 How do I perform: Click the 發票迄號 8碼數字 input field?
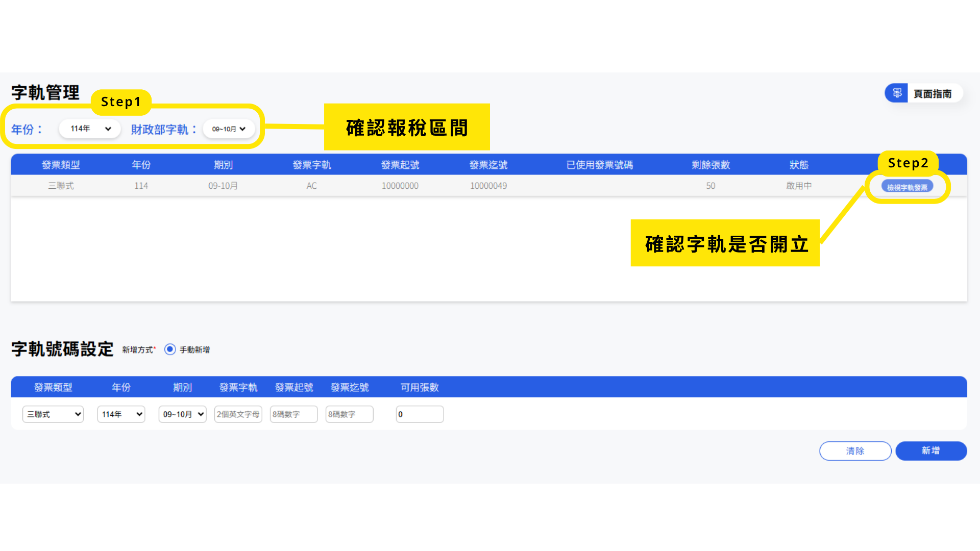(349, 414)
